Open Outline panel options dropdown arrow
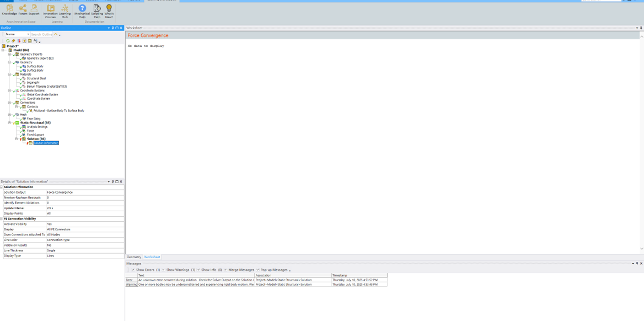This screenshot has height=321, width=644. (109, 28)
